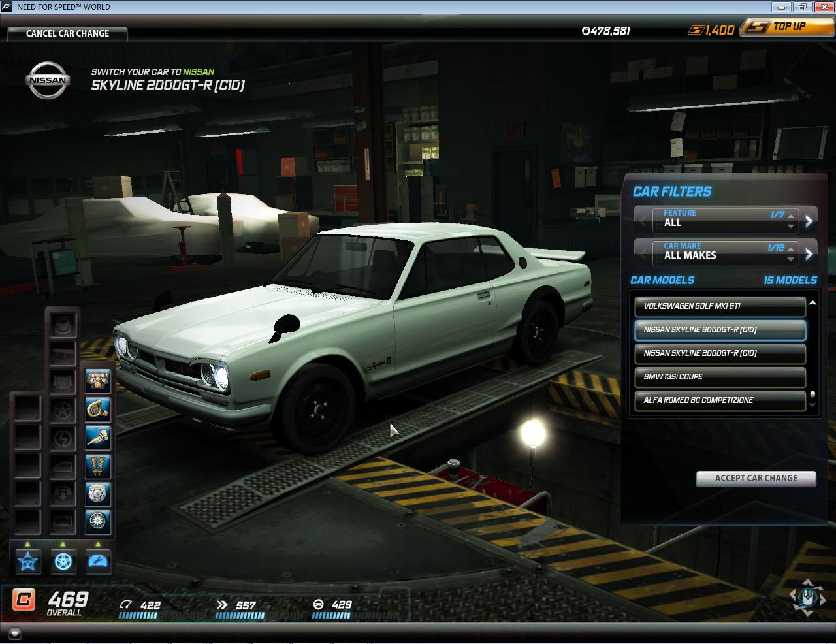Go to next Feature filter option
Viewport: 836px width, 644px height.
coord(809,221)
